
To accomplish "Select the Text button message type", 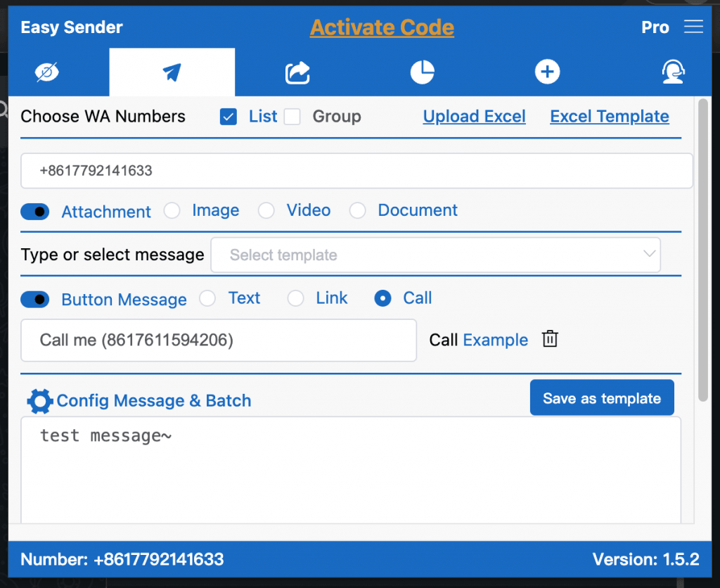I will [207, 298].
